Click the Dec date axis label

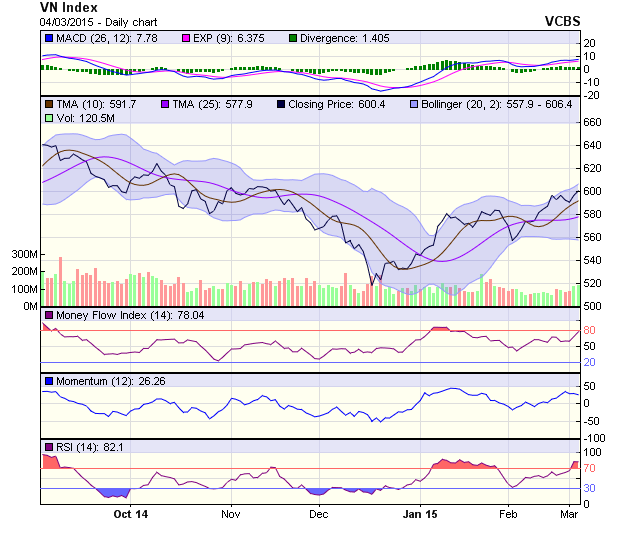pyautogui.click(x=318, y=514)
